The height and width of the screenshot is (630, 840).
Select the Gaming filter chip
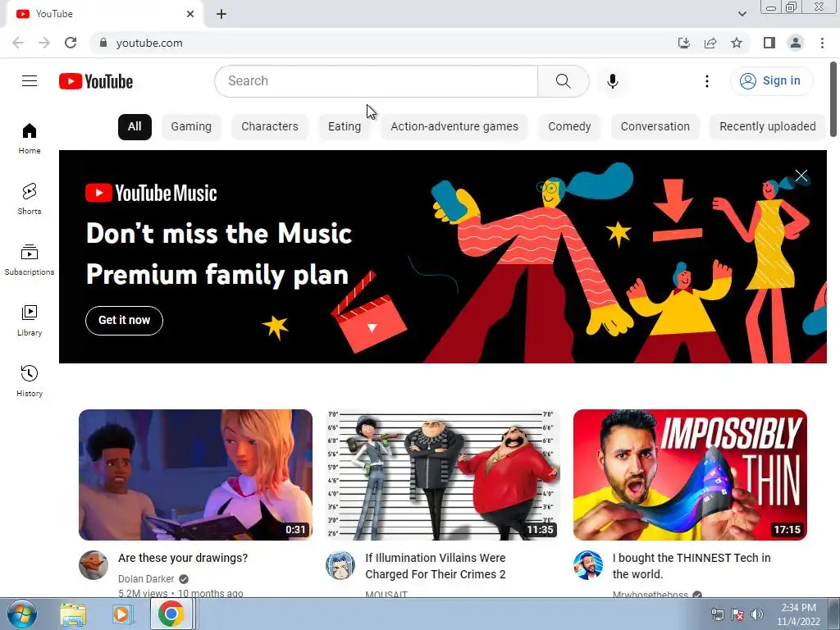191,127
